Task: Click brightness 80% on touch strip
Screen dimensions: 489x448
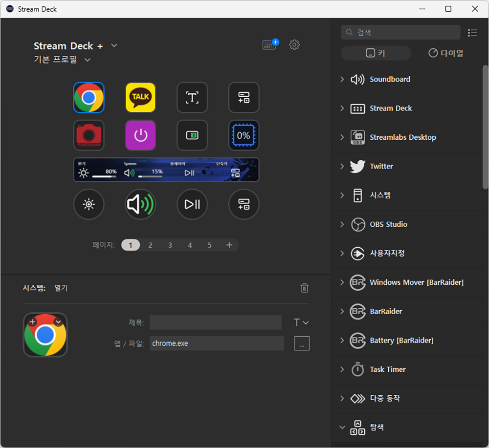Action: [x=97, y=170]
